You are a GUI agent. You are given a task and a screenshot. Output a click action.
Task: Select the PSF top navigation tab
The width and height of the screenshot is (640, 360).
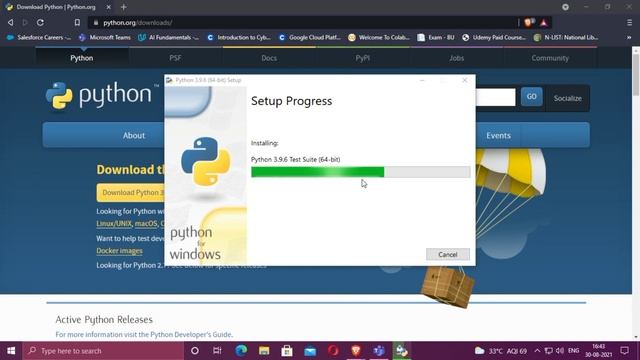tap(176, 58)
